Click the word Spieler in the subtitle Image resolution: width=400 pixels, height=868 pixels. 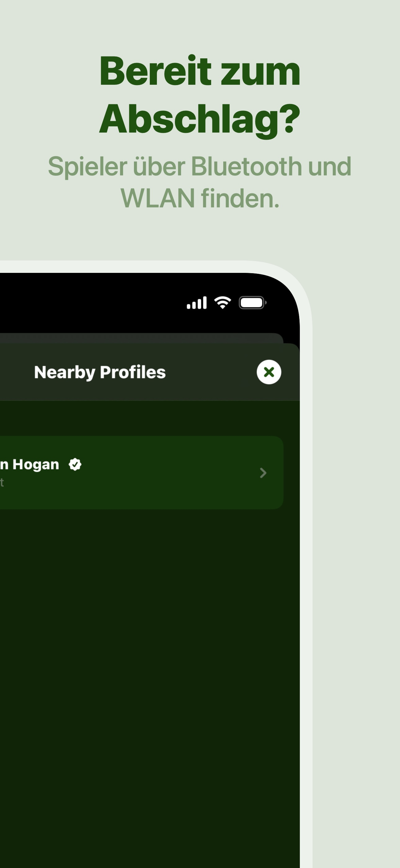(x=87, y=166)
